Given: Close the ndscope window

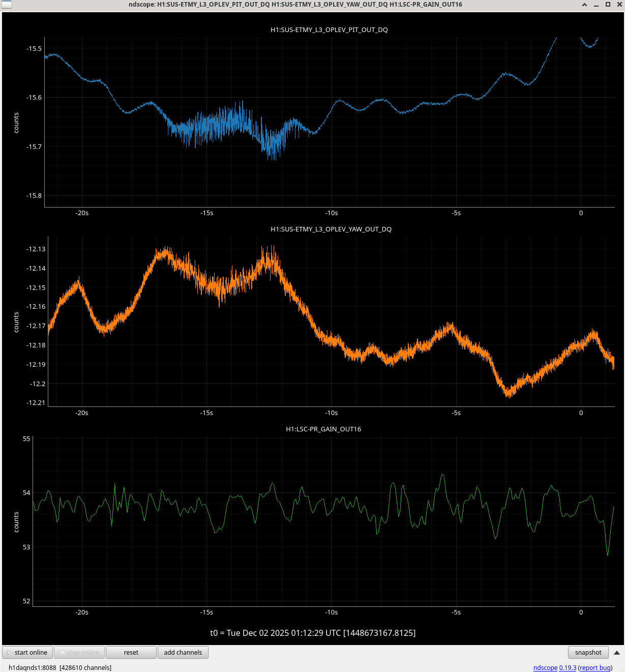Looking at the screenshot, I should click(619, 5).
